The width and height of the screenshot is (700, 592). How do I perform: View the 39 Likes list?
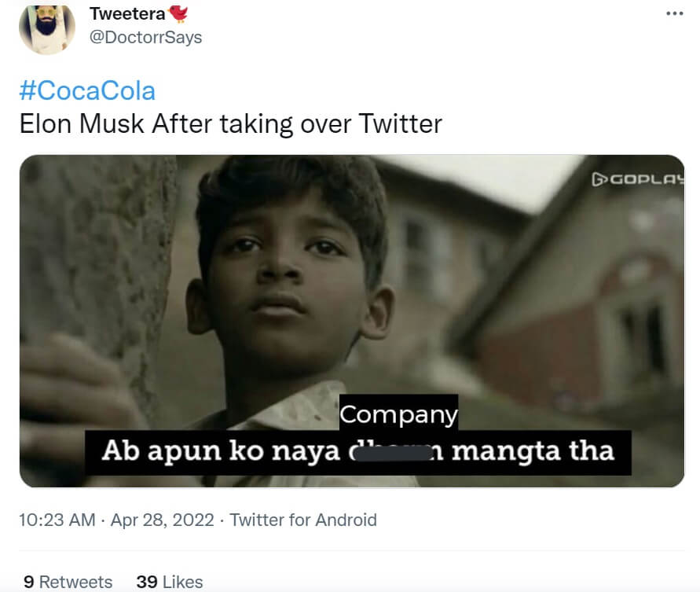tap(169, 582)
